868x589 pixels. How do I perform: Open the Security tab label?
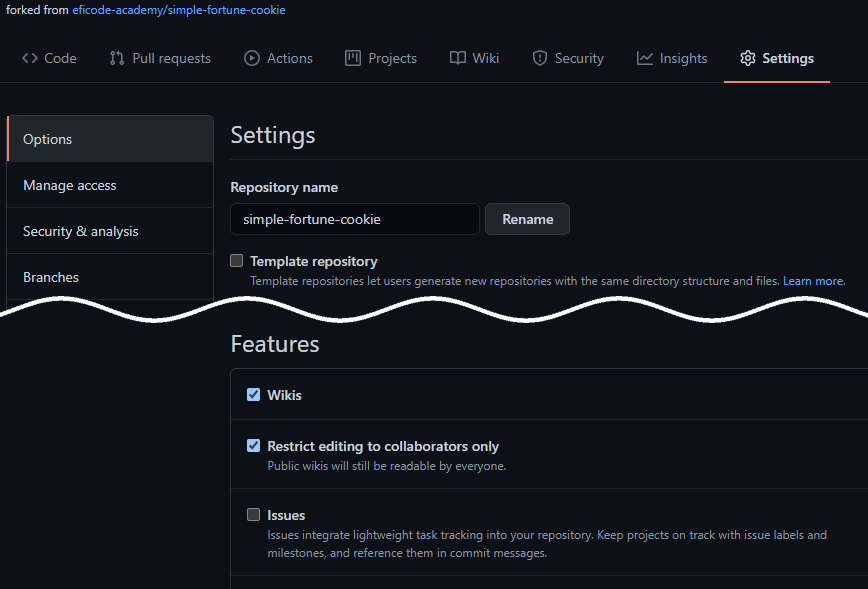(579, 58)
